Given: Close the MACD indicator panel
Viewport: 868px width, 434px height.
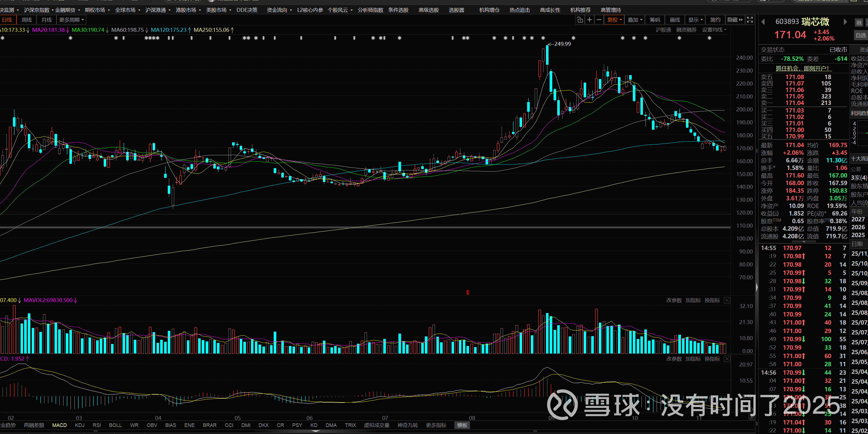Looking at the screenshot, I should [x=727, y=359].
